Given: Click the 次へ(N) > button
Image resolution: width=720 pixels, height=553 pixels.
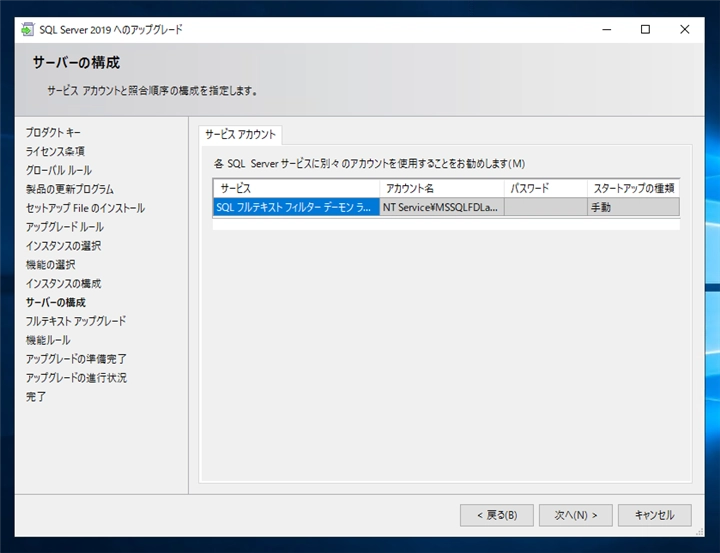Looking at the screenshot, I should click(575, 515).
